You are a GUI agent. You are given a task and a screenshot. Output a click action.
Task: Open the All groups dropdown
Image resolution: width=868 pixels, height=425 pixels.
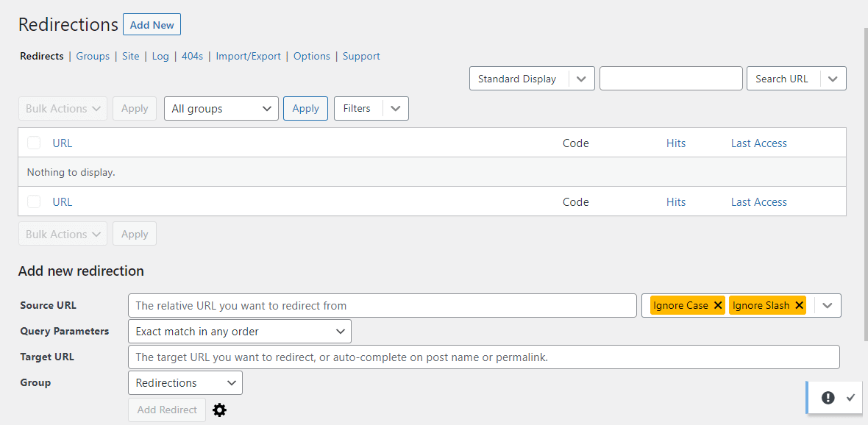pyautogui.click(x=221, y=108)
